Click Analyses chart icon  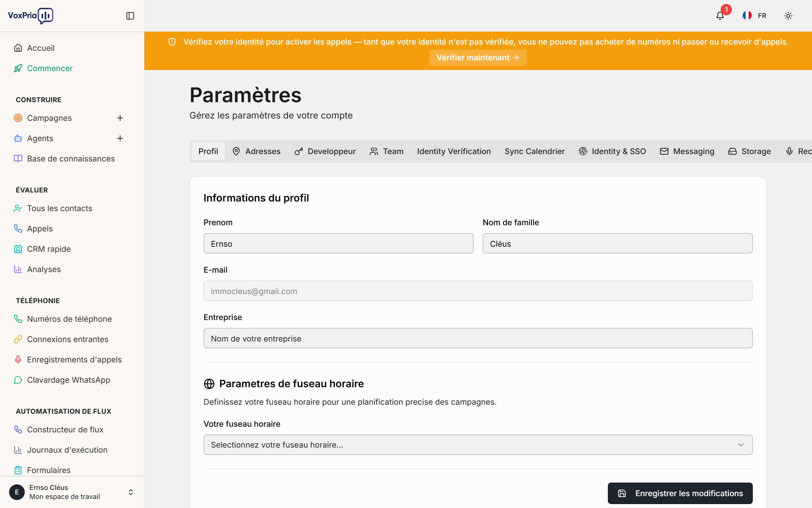(x=18, y=270)
